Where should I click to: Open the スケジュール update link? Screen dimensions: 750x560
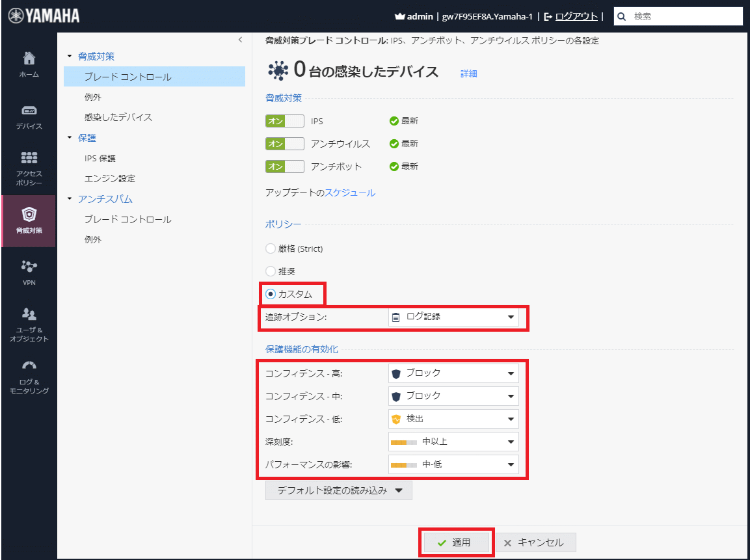[350, 193]
